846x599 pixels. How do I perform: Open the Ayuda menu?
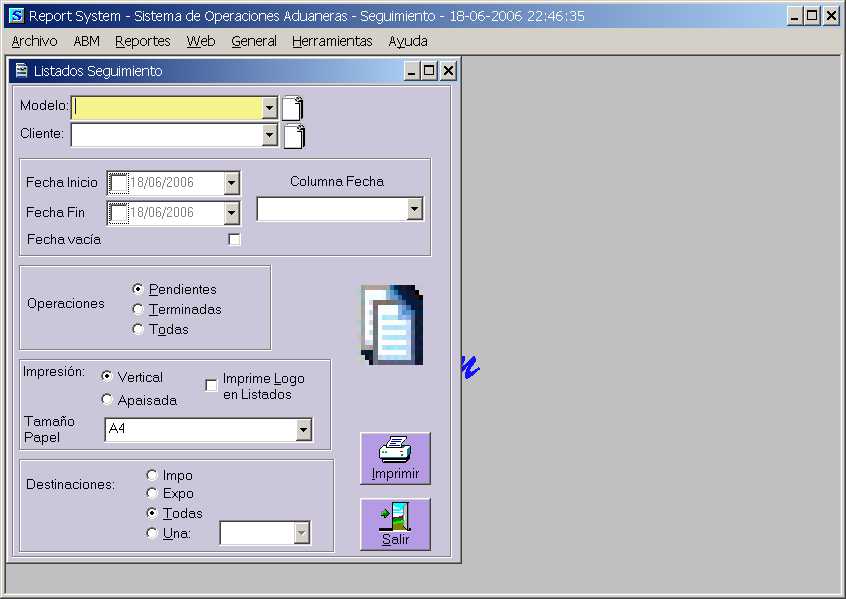click(x=408, y=41)
